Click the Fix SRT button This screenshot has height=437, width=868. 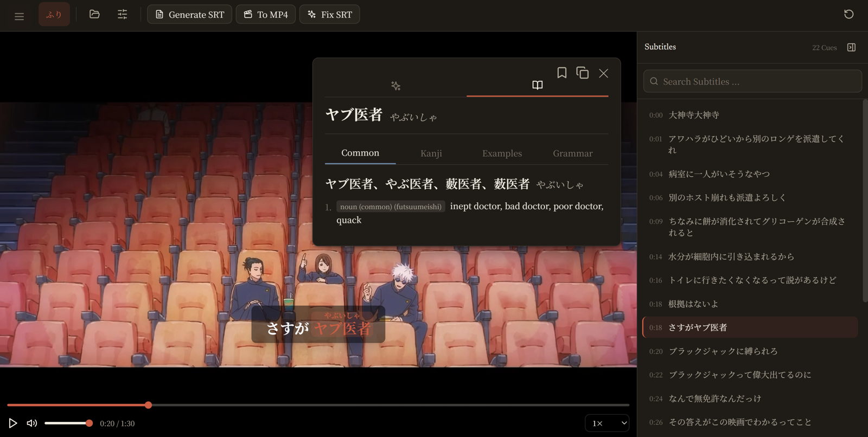(x=330, y=15)
